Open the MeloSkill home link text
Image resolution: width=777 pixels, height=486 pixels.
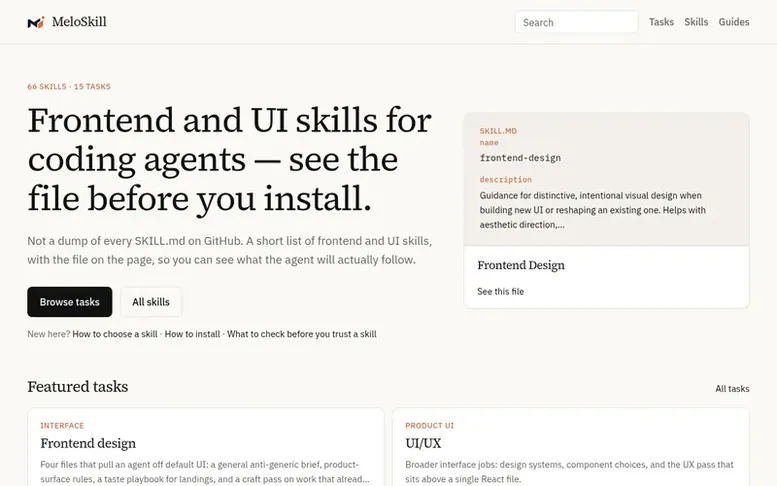(79, 22)
